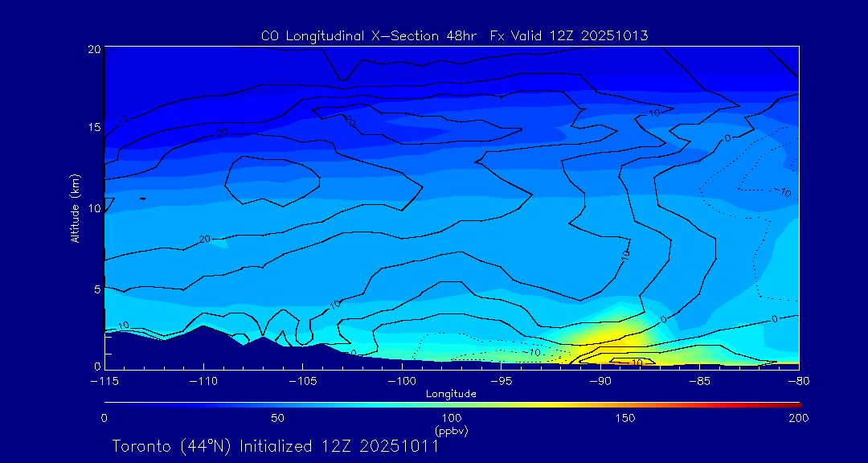
Task: Click the footer "Toronto (44°N) Initialized 12Z 20251011"
Action: tap(275, 446)
